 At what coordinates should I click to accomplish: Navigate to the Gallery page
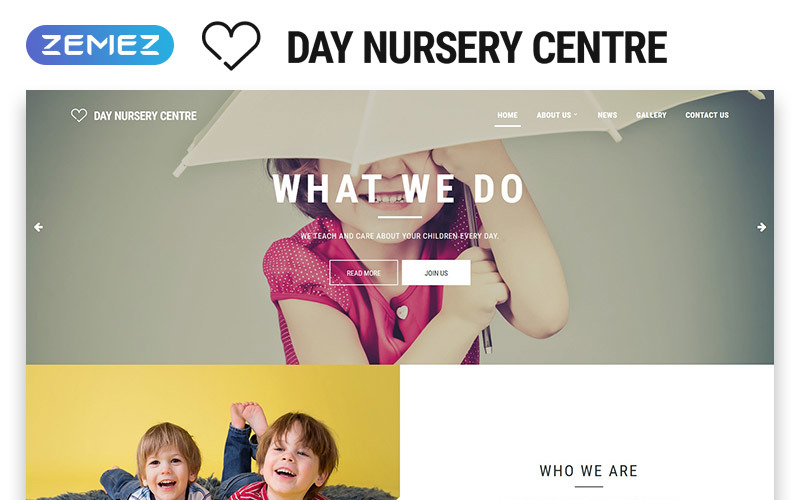pos(651,115)
